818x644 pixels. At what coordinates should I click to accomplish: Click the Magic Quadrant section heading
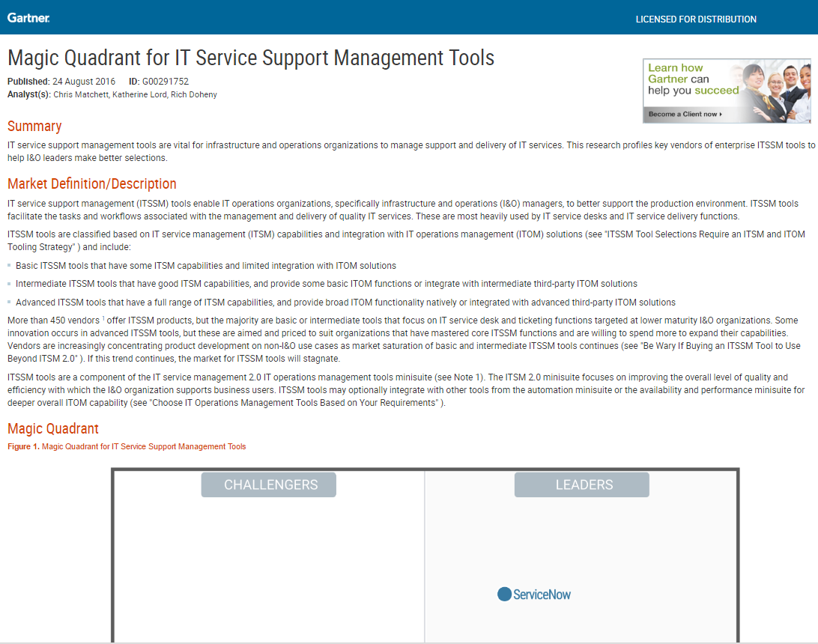click(x=52, y=428)
